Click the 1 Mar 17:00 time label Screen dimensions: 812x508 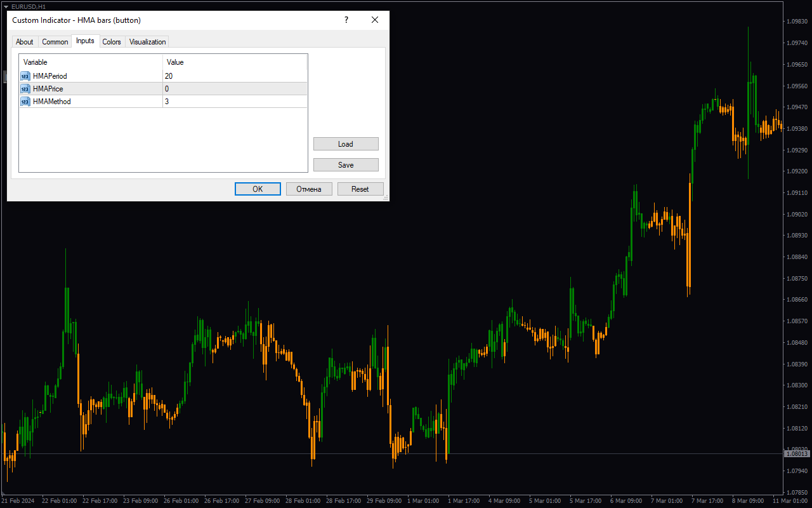click(x=465, y=501)
